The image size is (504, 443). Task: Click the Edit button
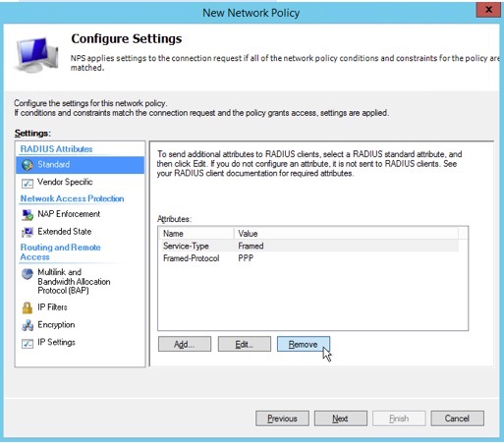pos(245,344)
